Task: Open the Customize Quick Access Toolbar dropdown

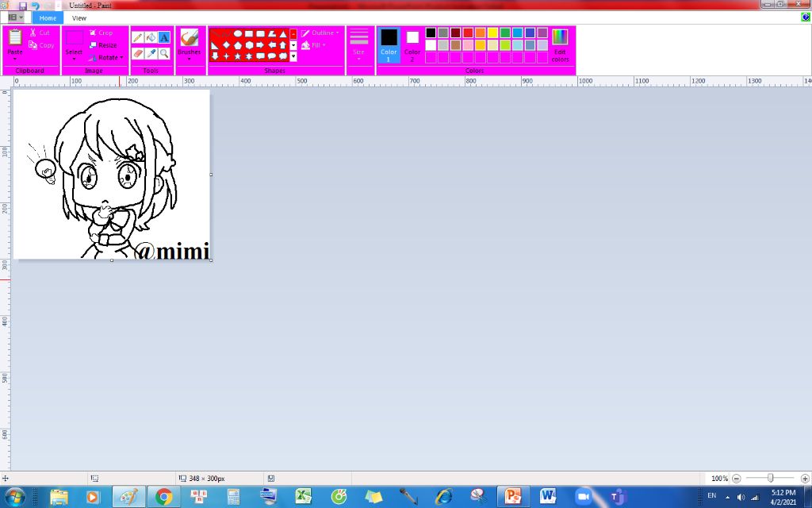Action: pyautogui.click(x=59, y=6)
